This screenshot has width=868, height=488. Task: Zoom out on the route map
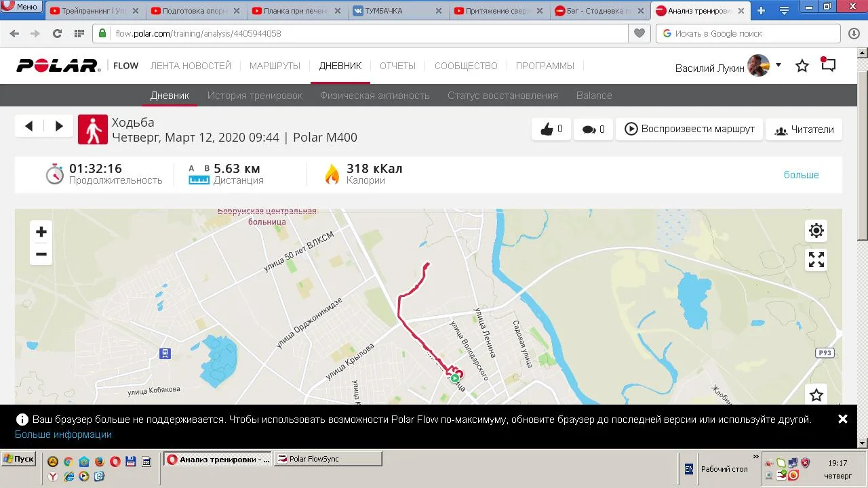(x=41, y=254)
